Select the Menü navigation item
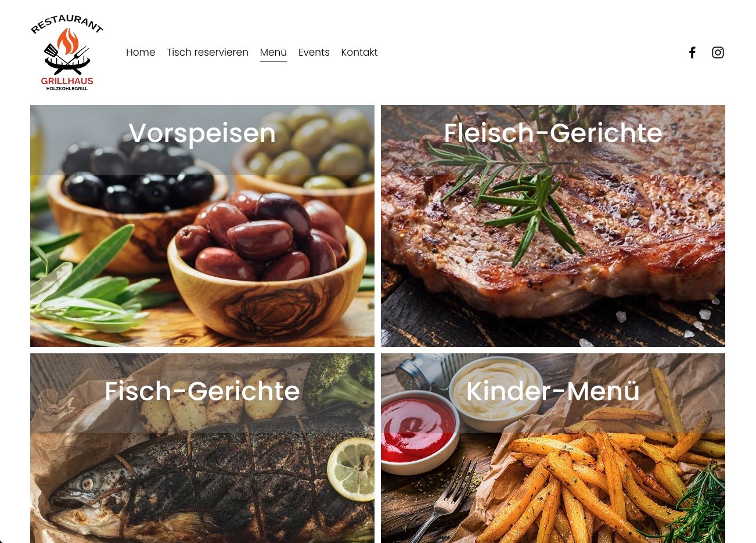 coord(273,52)
